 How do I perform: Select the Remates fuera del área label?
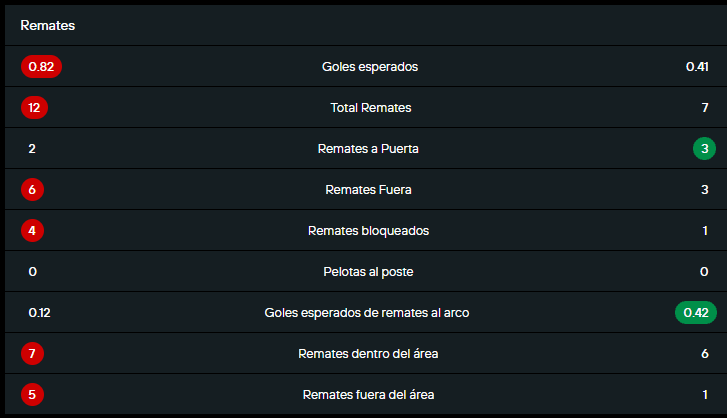pos(368,395)
